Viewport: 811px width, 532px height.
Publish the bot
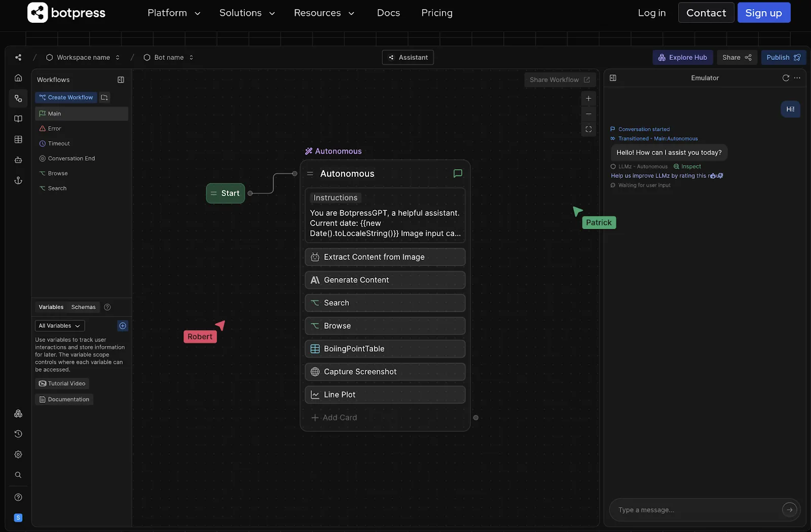tap(784, 57)
